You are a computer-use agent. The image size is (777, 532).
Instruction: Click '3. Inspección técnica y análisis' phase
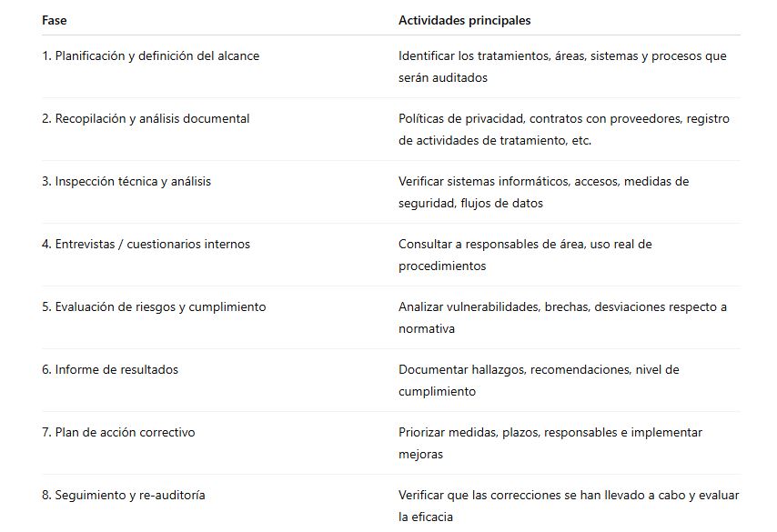click(x=126, y=181)
